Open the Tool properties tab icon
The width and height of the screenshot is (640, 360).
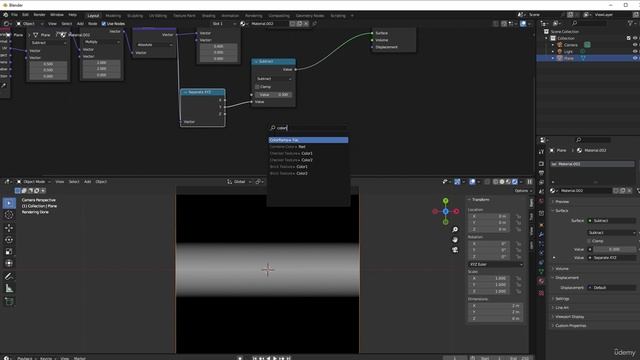pos(541,152)
